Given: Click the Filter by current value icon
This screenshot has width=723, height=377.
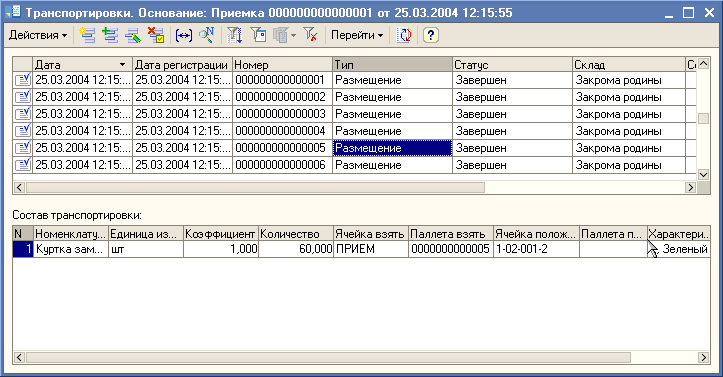Looking at the screenshot, I should tap(258, 35).
